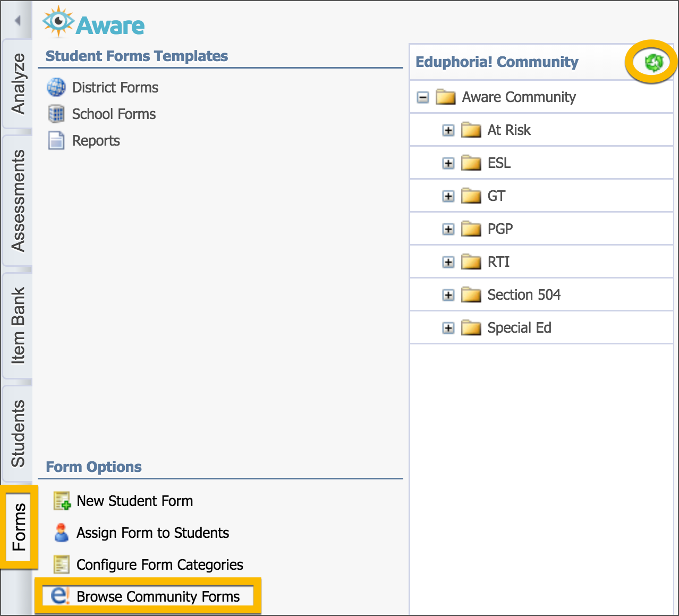Open the Item Bank tab

pyautogui.click(x=18, y=325)
